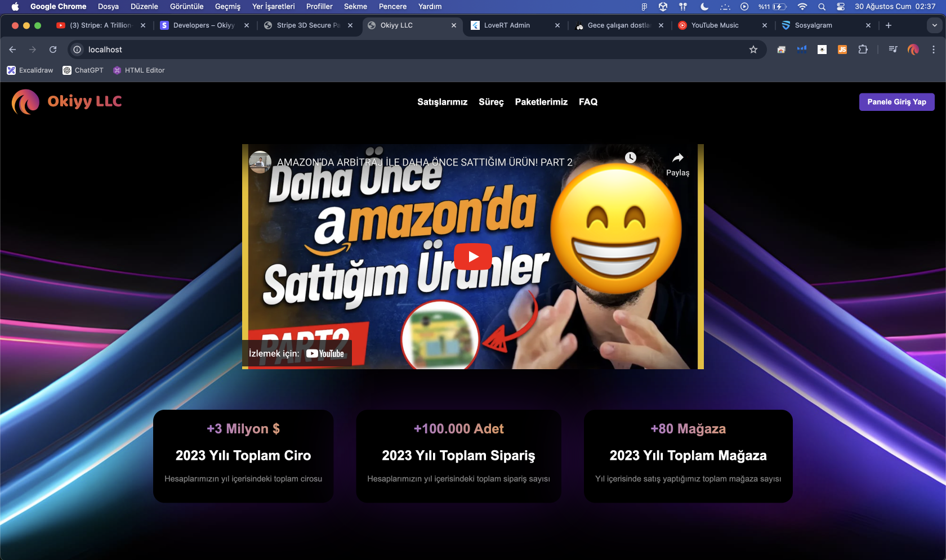946x560 pixels.
Task: Open the Apple menu
Action: coord(15,7)
